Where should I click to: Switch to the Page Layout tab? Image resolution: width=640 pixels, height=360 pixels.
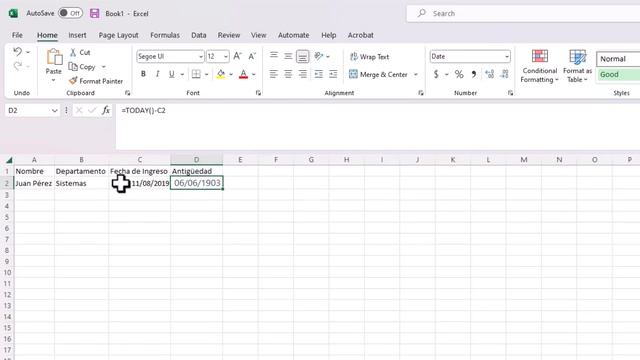pyautogui.click(x=118, y=35)
